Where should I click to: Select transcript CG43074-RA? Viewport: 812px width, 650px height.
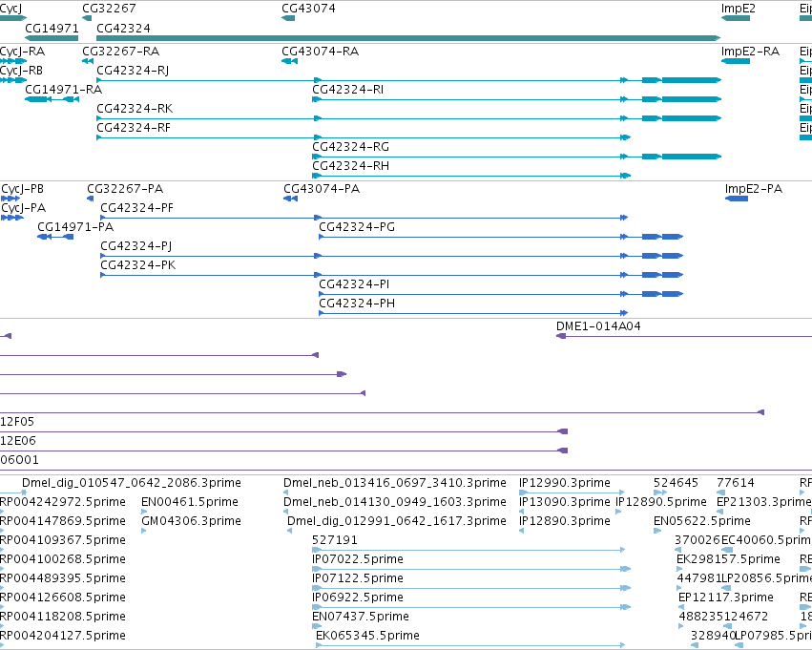point(320,52)
